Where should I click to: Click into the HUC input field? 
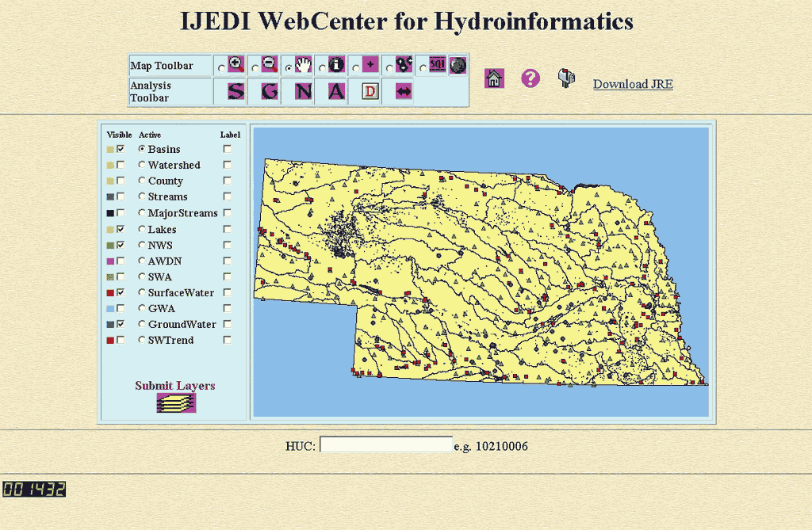pos(386,444)
